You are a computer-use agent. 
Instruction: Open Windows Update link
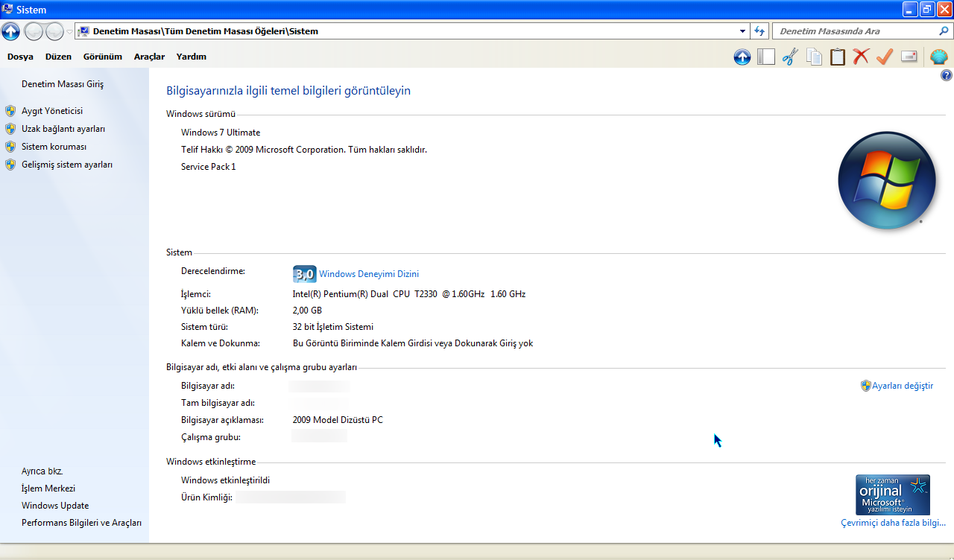[55, 506]
